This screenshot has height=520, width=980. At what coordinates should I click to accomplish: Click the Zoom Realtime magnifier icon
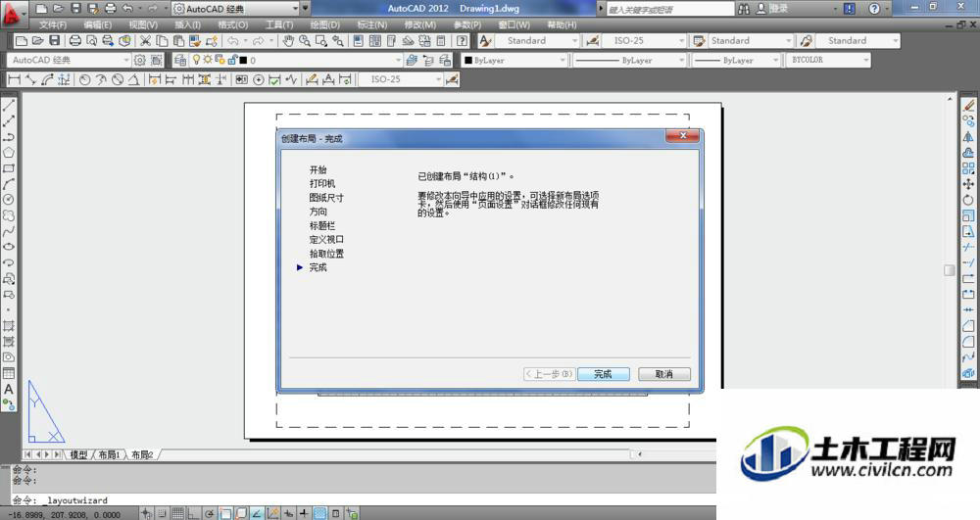305,40
